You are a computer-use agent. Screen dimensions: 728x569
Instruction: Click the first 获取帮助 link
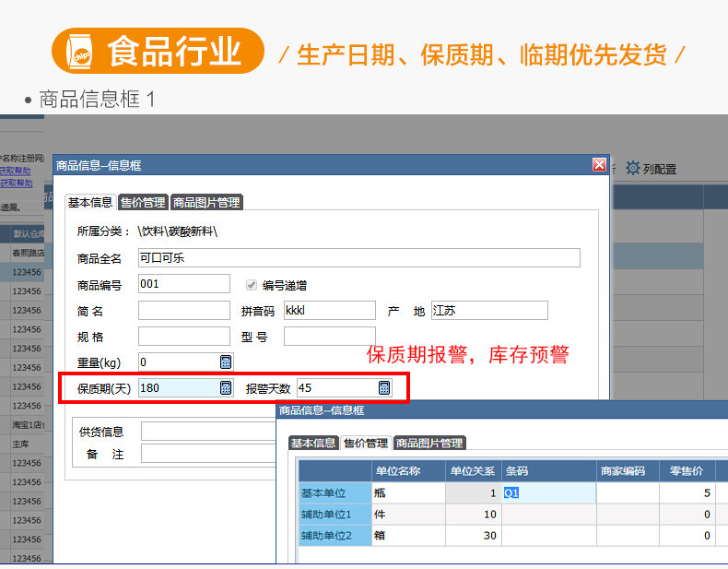pyautogui.click(x=16, y=171)
